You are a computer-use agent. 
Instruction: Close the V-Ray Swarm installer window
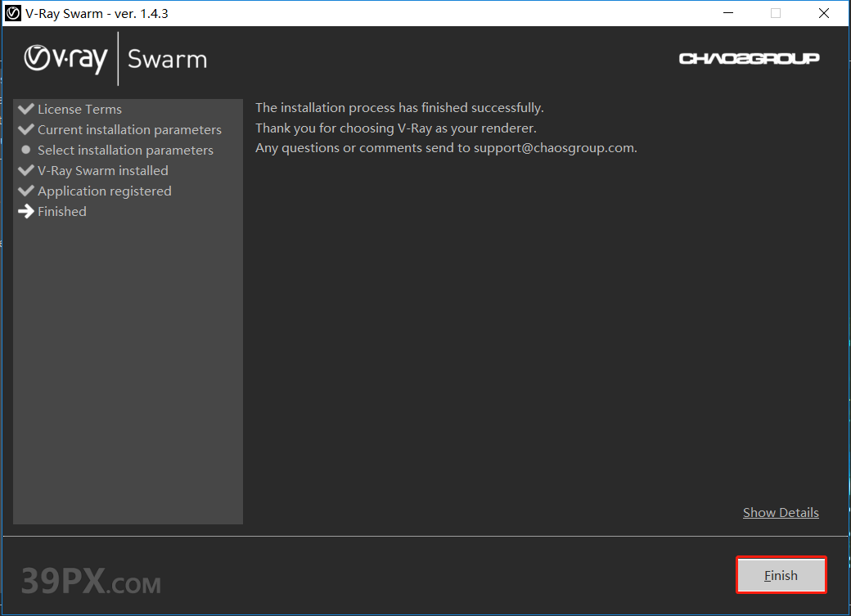coord(824,13)
